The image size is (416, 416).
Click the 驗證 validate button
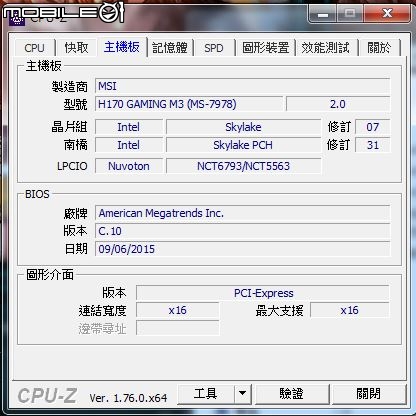click(x=292, y=394)
